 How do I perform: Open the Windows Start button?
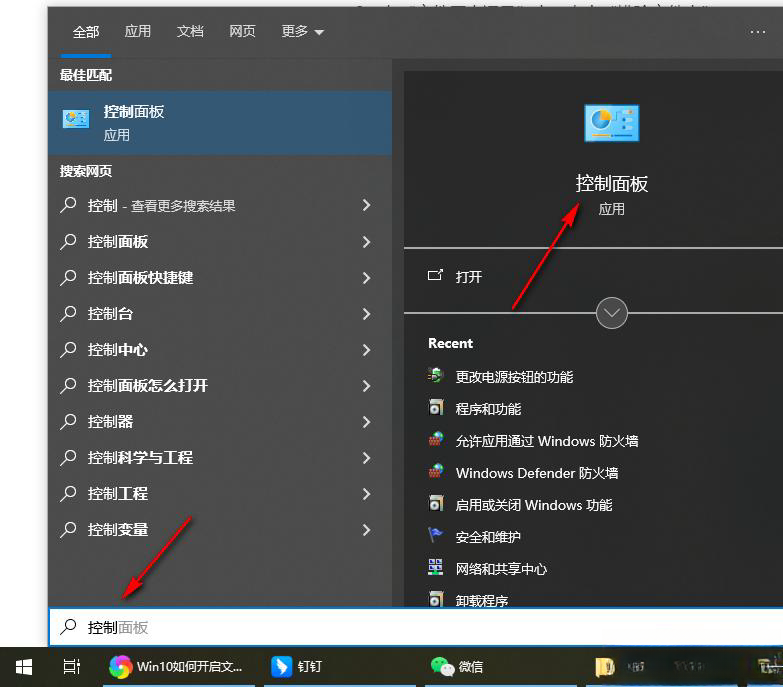click(x=23, y=667)
